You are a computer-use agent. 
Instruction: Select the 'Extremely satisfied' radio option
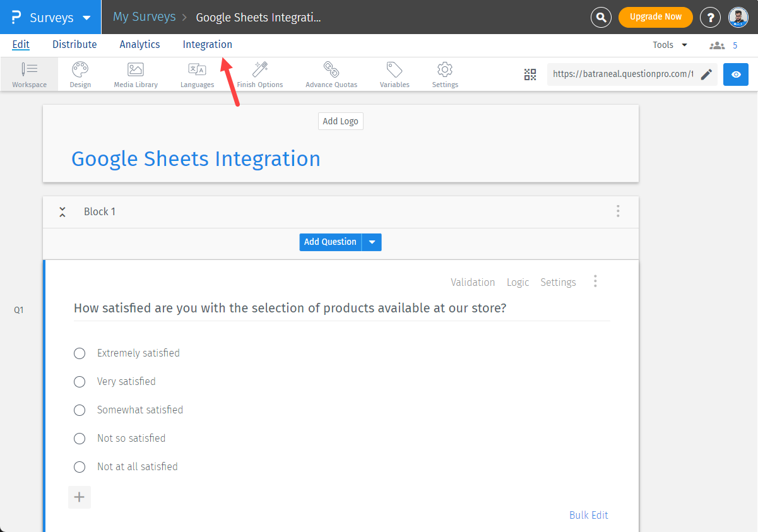pos(80,353)
